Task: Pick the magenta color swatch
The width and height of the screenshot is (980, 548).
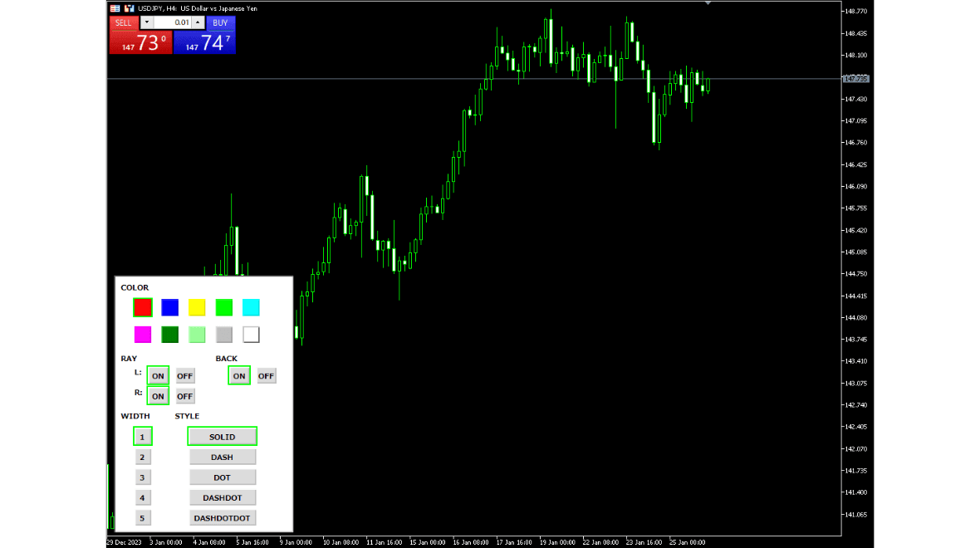Action: click(143, 335)
